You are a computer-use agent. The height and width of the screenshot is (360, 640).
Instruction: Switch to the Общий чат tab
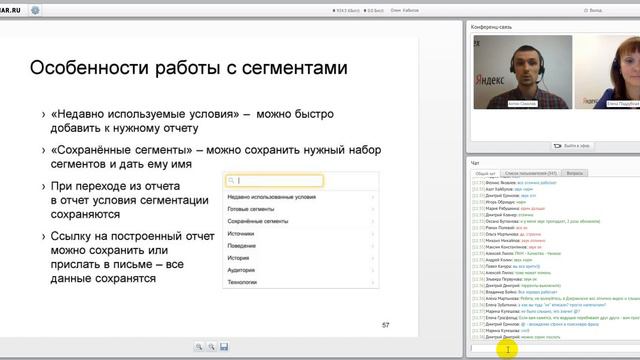point(486,173)
